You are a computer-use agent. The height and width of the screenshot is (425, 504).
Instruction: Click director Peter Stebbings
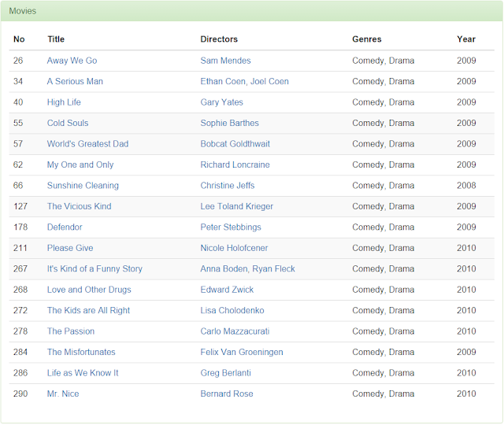[231, 227]
